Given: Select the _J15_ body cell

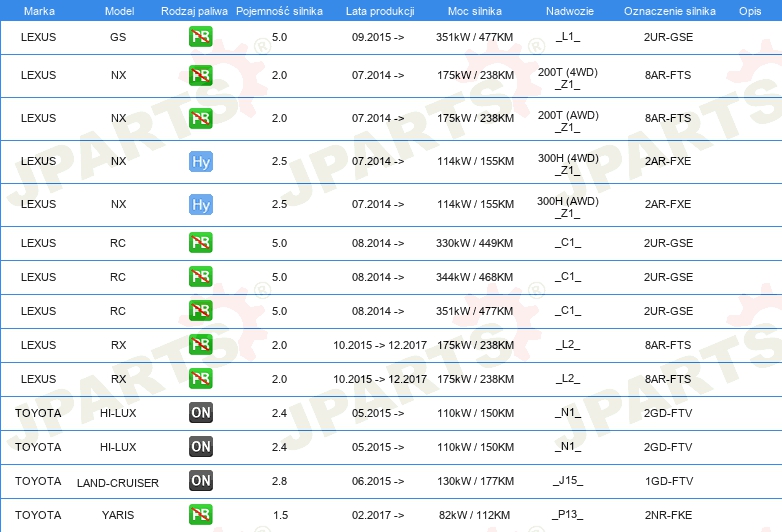Looking at the screenshot, I should coord(568,481).
